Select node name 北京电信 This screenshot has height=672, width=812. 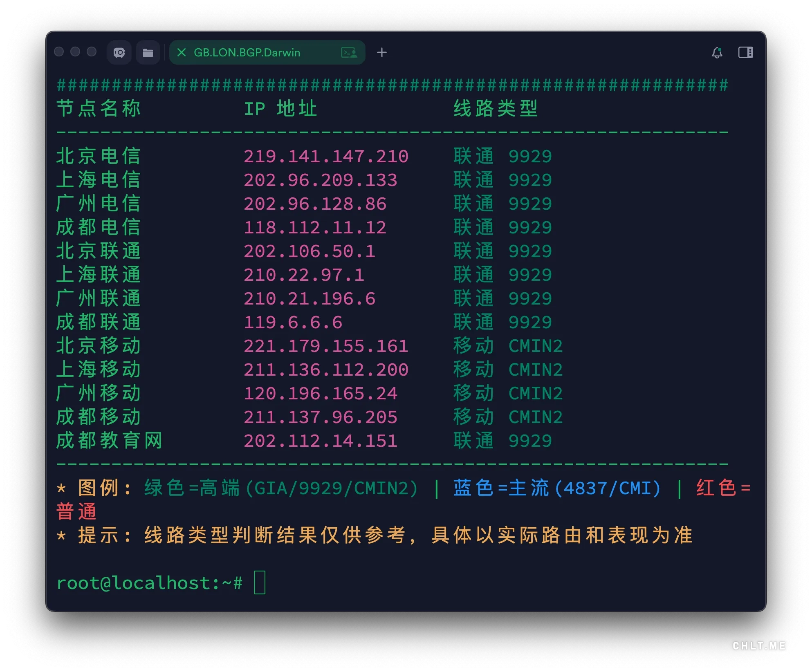(99, 156)
